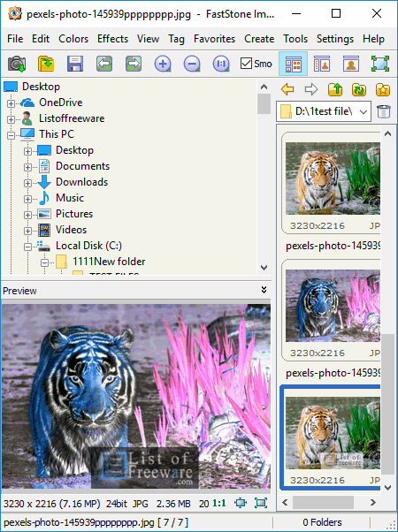This screenshot has height=532, width=398.
Task: Click the status bar full screen preview icon
Action: pyautogui.click(x=261, y=503)
